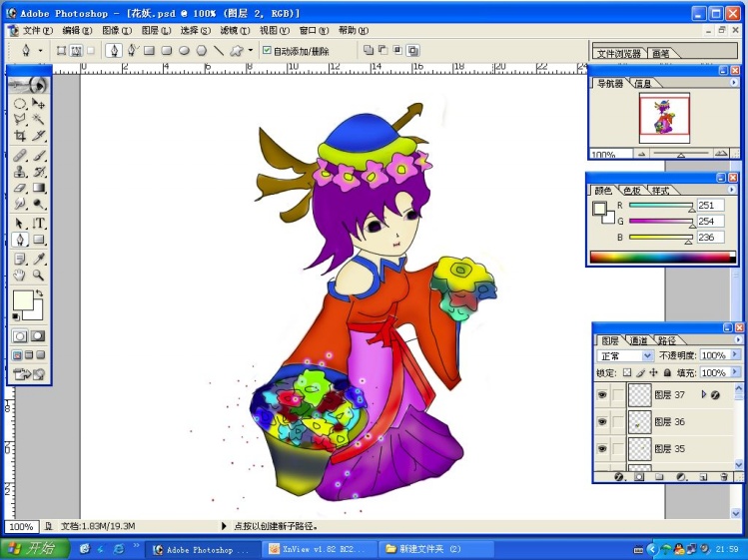Choose Freeform Pen in options bar
The width and height of the screenshot is (748, 560).
(x=132, y=50)
